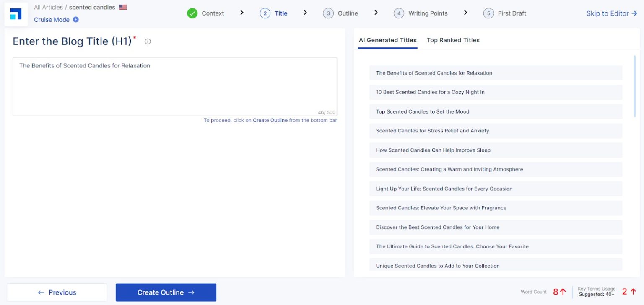Open the AI Generated Titles tab

(x=387, y=40)
